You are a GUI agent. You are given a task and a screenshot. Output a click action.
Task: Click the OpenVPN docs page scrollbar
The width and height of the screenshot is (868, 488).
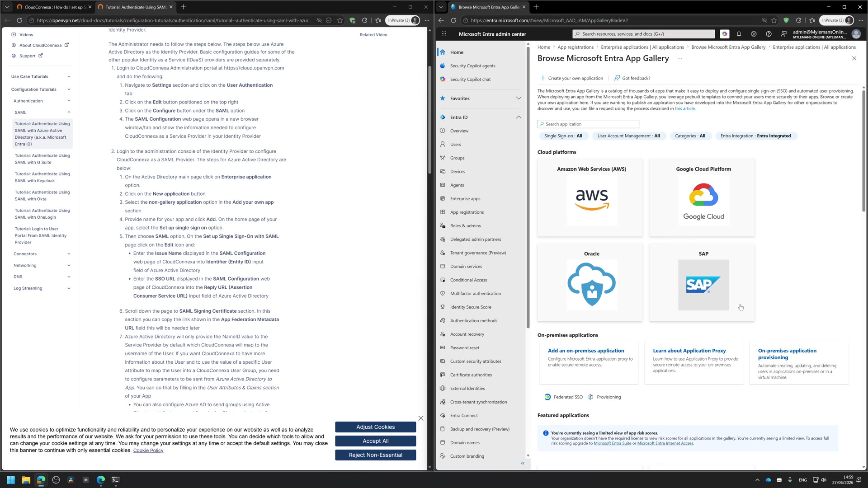[430, 120]
